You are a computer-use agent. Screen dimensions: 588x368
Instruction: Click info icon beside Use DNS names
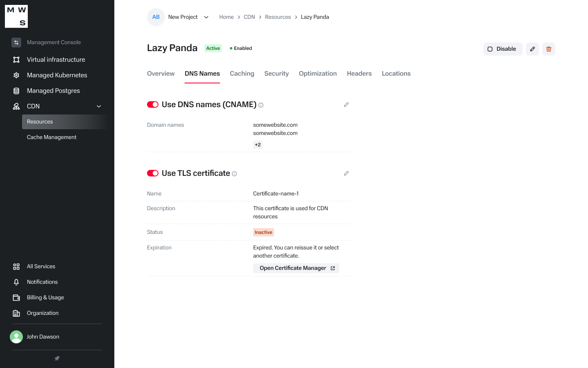click(x=261, y=105)
